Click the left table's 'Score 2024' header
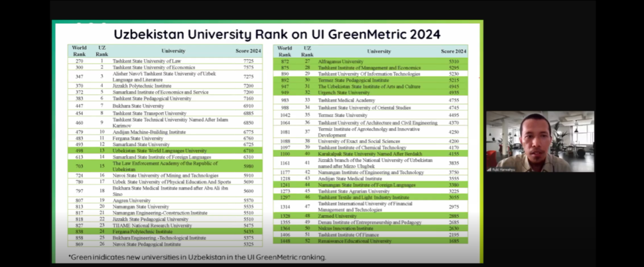This screenshot has height=267, width=644. (x=248, y=50)
